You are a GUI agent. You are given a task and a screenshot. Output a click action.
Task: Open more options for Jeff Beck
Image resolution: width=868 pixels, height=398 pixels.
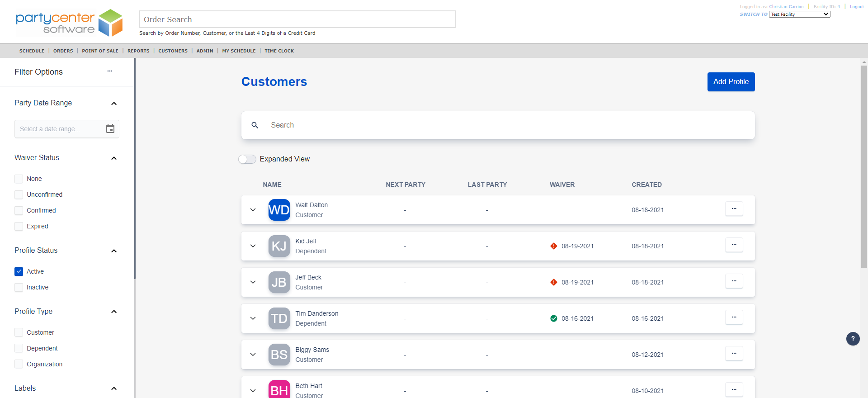pos(734,281)
